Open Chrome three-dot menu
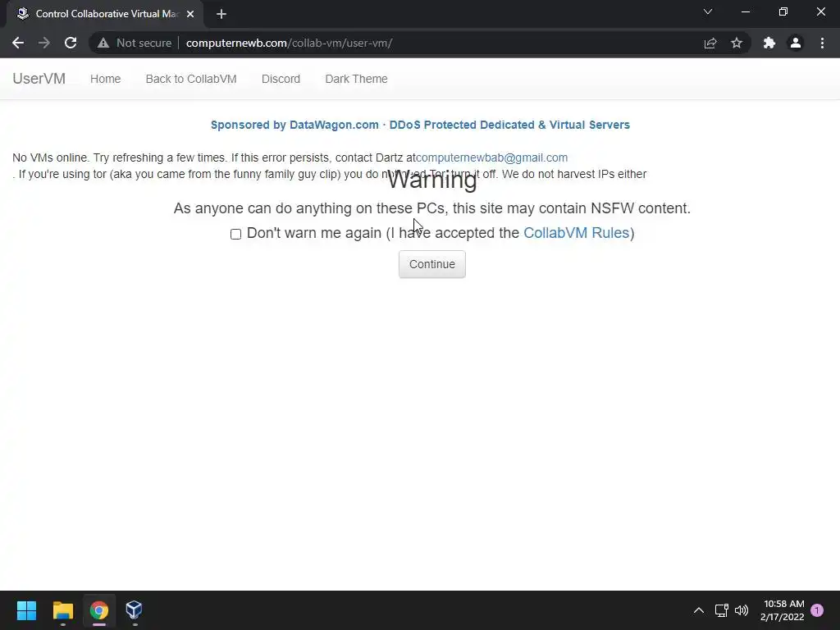The width and height of the screenshot is (840, 630). 822,43
